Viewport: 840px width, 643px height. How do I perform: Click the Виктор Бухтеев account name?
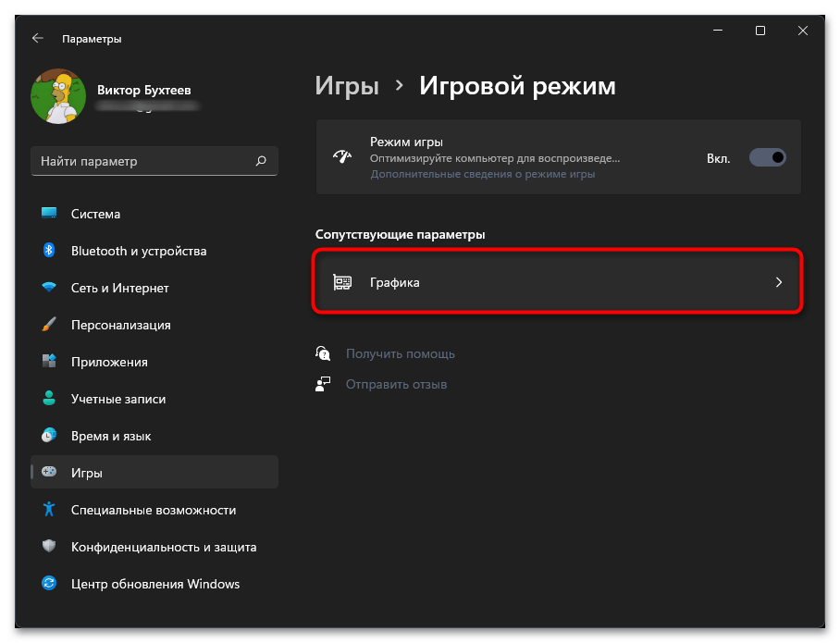(x=143, y=90)
